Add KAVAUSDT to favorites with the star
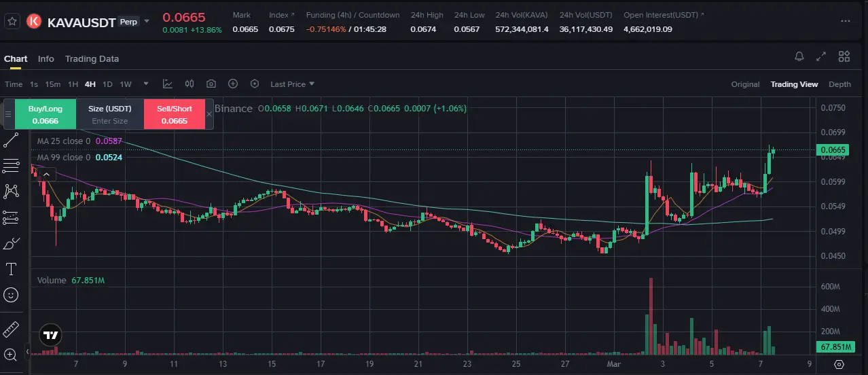 pyautogui.click(x=12, y=22)
